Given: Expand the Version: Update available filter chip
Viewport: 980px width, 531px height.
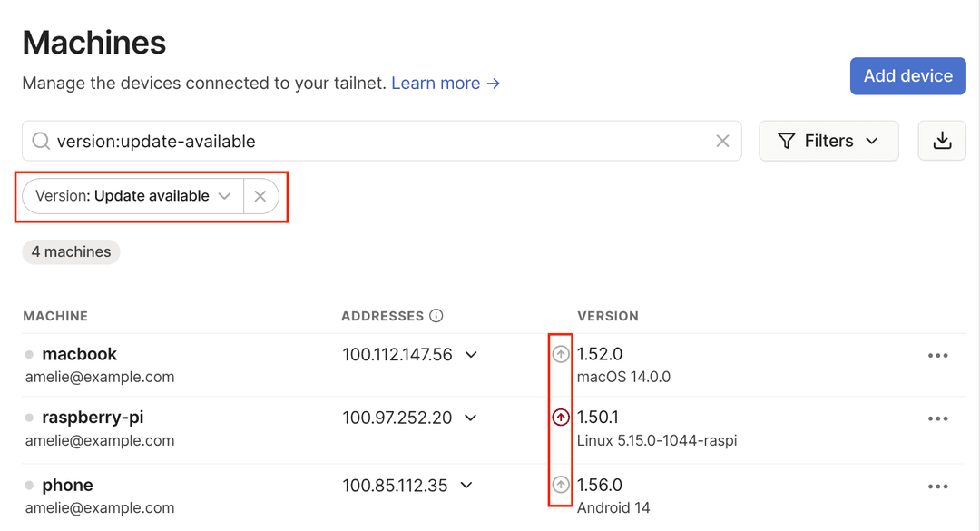Looking at the screenshot, I should click(133, 196).
